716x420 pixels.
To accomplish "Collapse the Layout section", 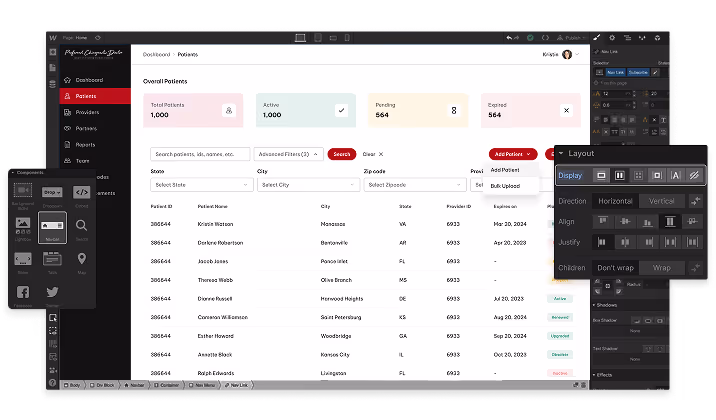I will pos(561,153).
